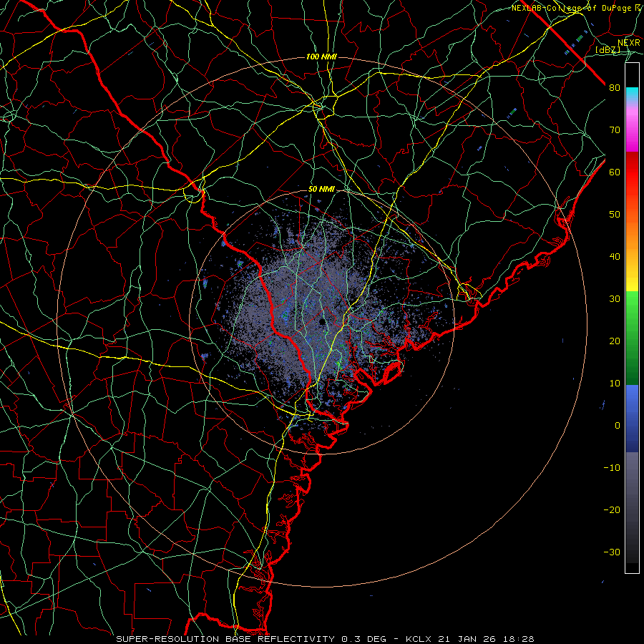Screen dimensions: 644x644
Task: Click the "40" dBZ scale label
Action: coord(615,257)
